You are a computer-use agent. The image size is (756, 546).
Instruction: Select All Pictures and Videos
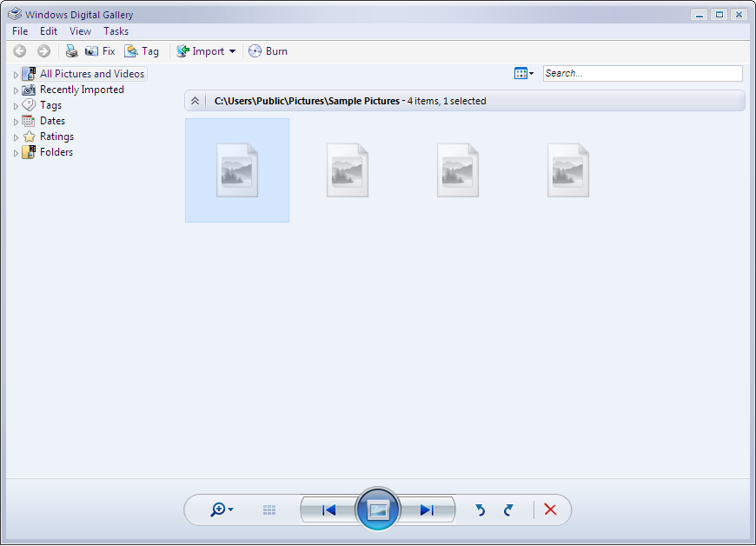tap(84, 74)
